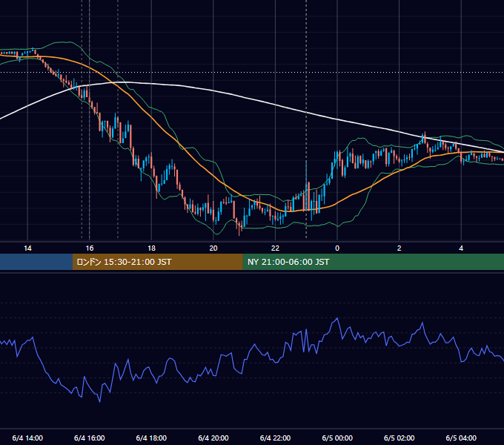Image resolution: width=504 pixels, height=445 pixels.
Task: Click the hour label 2 on price chart axis
Action: [399, 248]
